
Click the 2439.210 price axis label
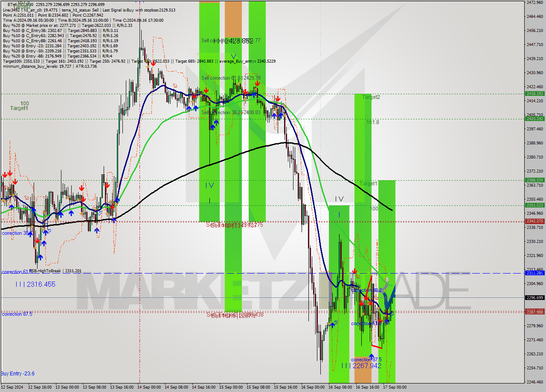(x=534, y=59)
